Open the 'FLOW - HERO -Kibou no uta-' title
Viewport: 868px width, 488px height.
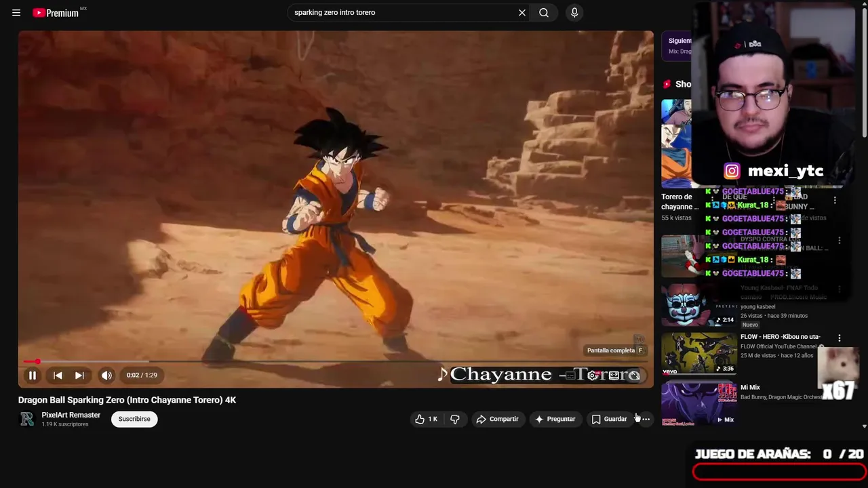pos(780,337)
